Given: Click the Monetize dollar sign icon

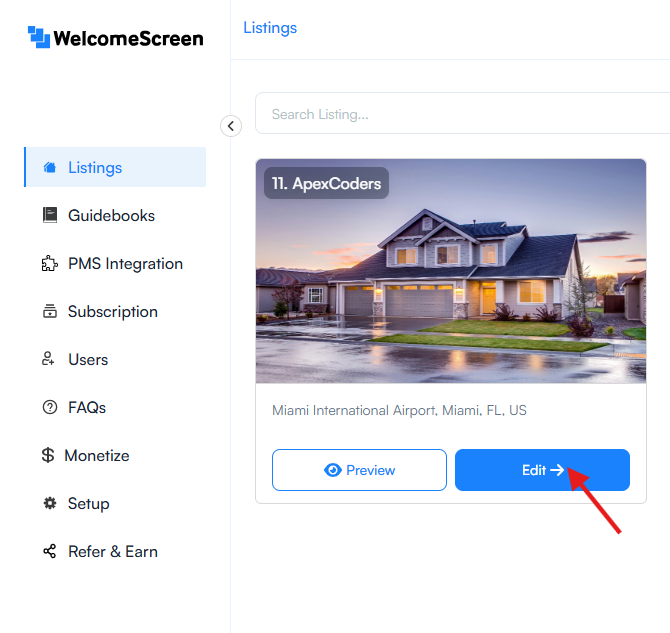Looking at the screenshot, I should click(x=48, y=455).
